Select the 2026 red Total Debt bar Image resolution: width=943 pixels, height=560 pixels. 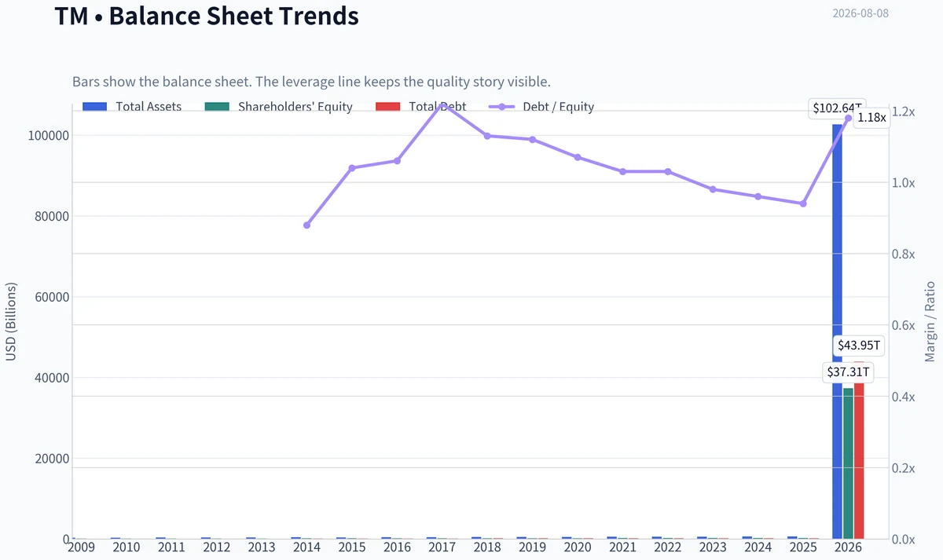[x=859, y=450]
